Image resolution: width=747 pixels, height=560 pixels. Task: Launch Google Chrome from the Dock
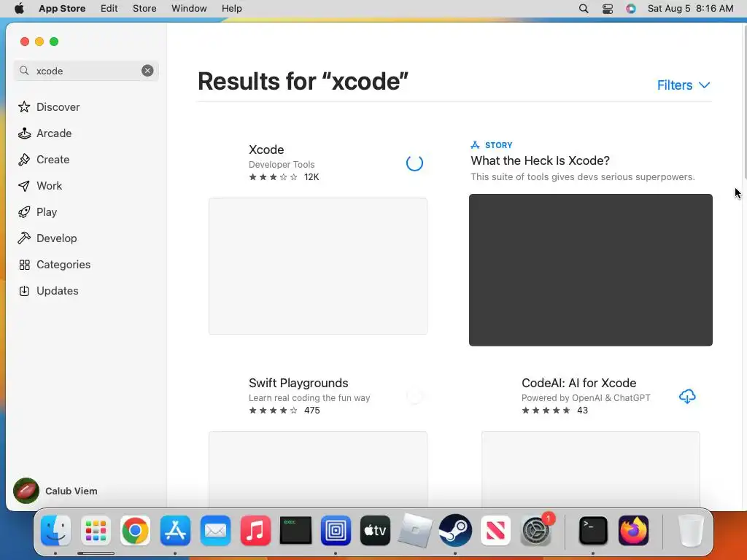135,531
